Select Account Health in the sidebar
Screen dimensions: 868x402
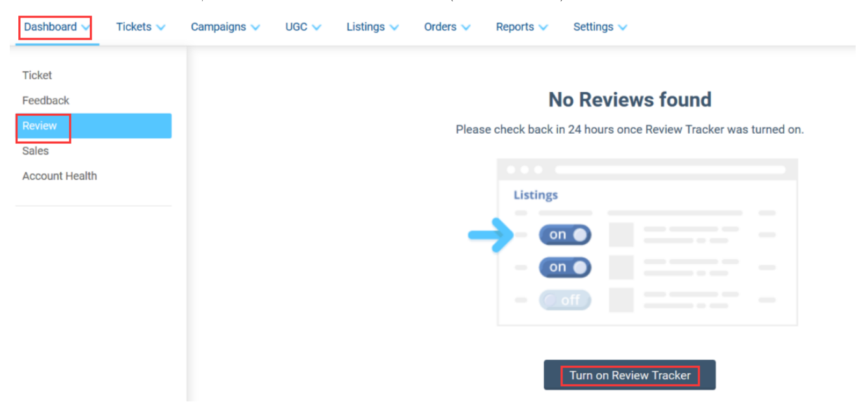(x=59, y=176)
